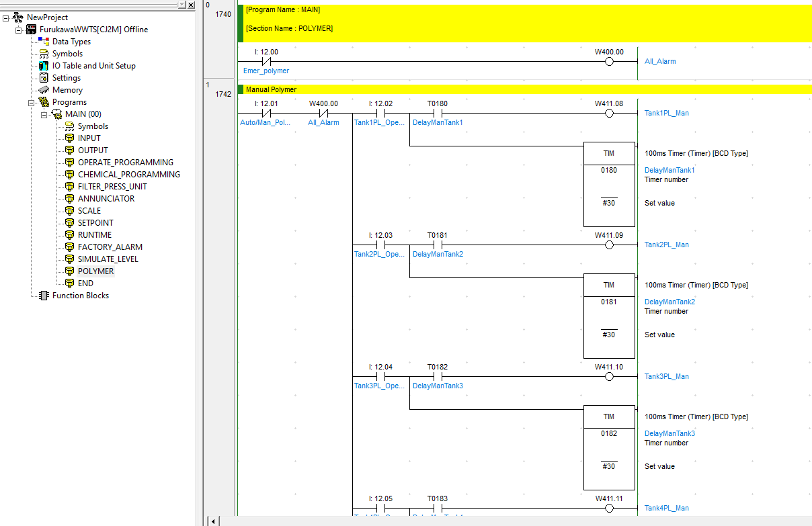This screenshot has width=812, height=526.
Task: Click the RUNTIME section icon
Action: pos(69,235)
